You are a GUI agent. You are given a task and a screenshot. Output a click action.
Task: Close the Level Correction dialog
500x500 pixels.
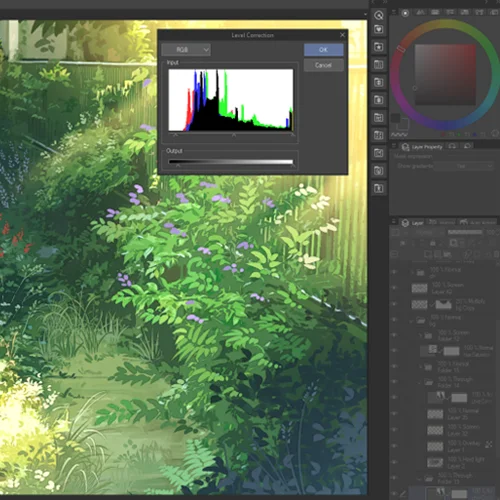[x=342, y=35]
